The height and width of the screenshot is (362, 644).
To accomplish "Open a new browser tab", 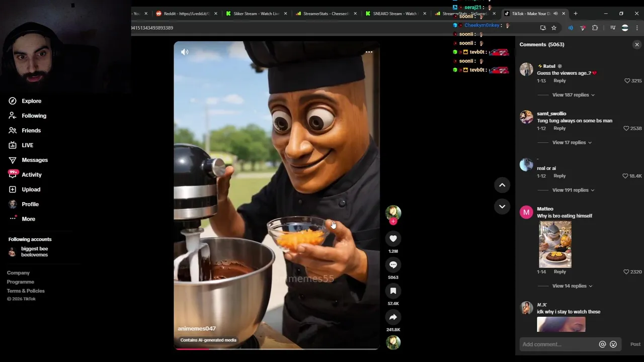I will tap(575, 14).
